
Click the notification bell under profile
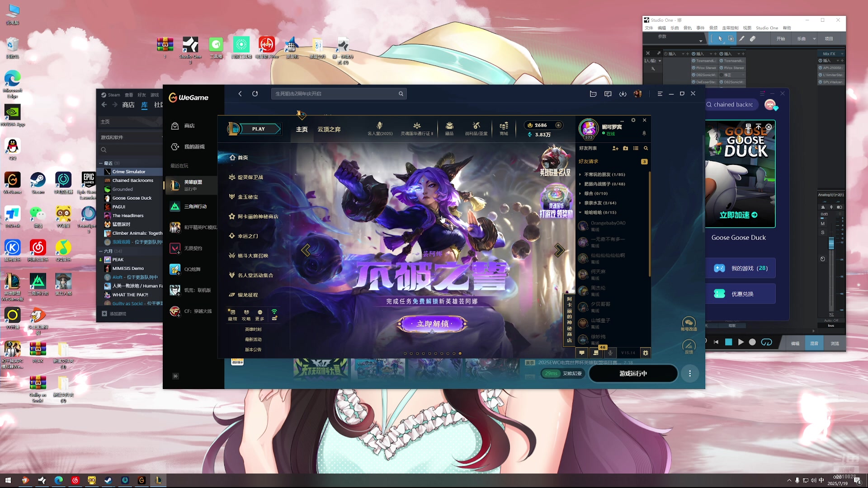pyautogui.click(x=644, y=133)
